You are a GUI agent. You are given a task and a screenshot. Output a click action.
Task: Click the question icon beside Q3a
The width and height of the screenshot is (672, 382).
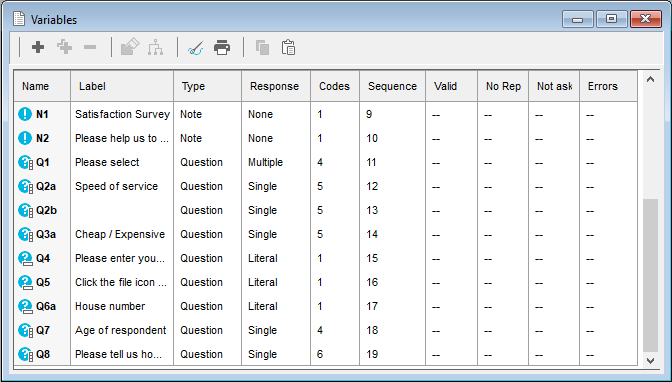tap(26, 235)
